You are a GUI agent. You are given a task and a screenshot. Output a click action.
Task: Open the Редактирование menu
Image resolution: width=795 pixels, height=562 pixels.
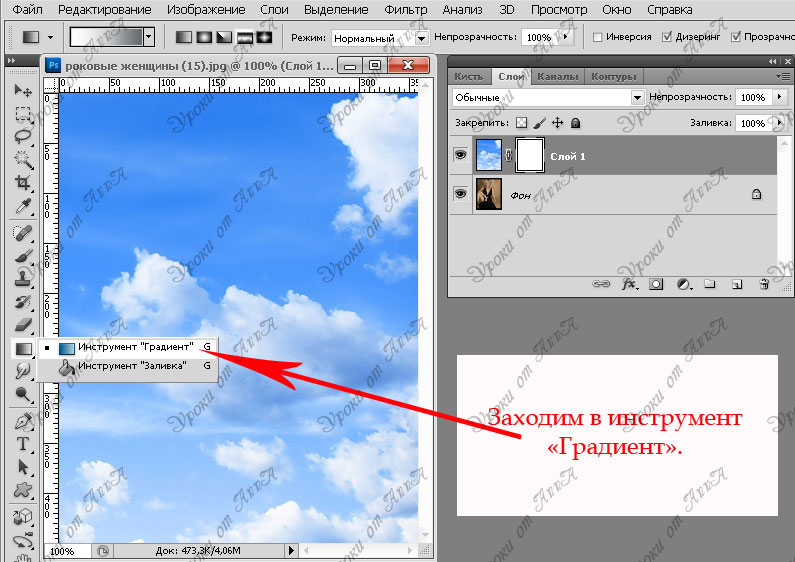click(x=104, y=10)
